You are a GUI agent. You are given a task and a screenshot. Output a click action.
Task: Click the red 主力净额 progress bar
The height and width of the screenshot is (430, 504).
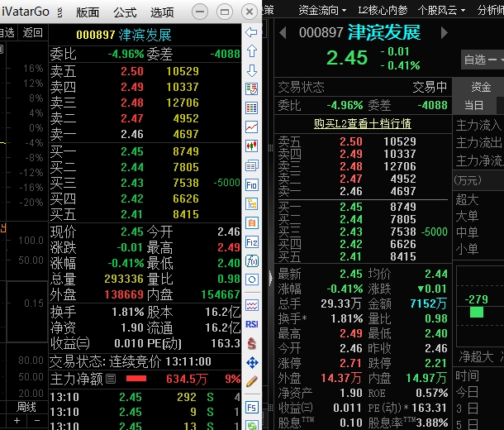point(136,379)
